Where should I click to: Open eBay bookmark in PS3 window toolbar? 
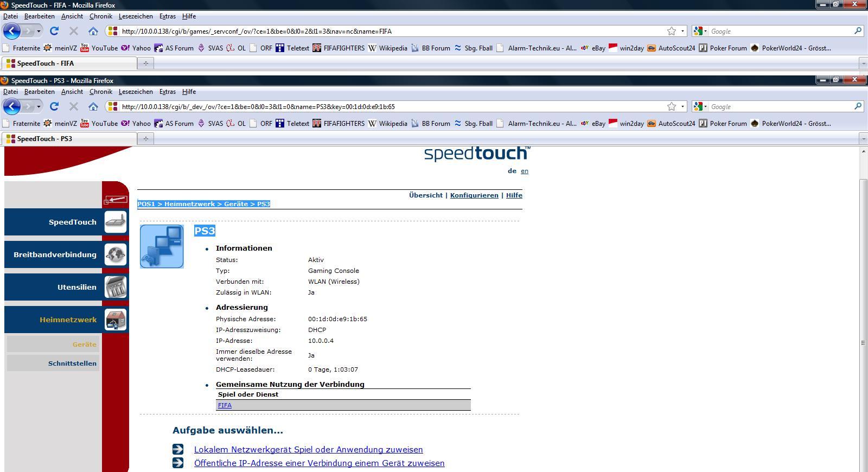(x=592, y=123)
